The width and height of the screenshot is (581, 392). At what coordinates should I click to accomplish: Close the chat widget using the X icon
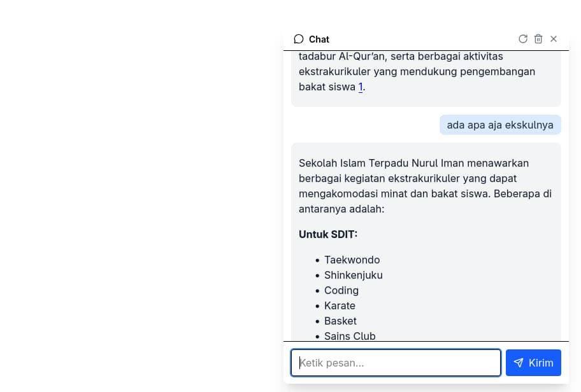point(554,39)
